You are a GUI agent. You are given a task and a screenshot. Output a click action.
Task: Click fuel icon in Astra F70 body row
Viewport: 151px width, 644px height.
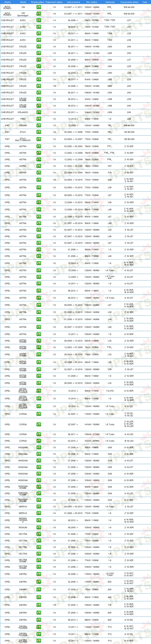pos(39,172)
